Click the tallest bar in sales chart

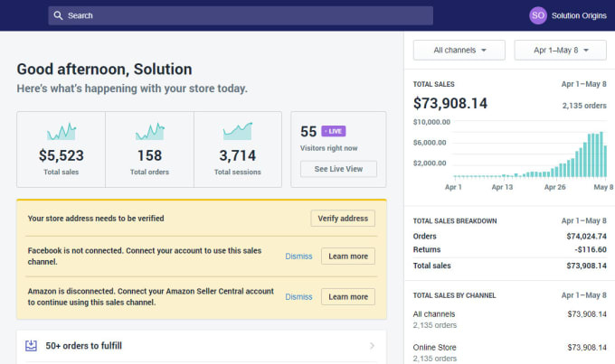[601, 154]
